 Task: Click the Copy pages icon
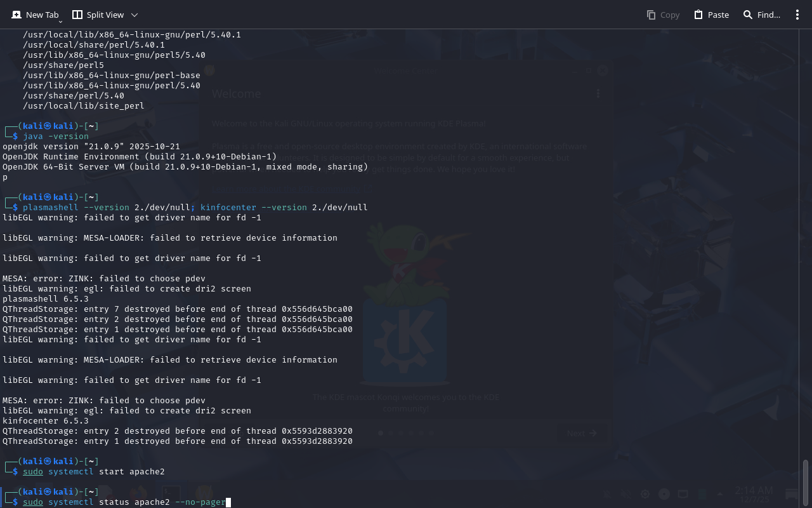[x=651, y=15]
